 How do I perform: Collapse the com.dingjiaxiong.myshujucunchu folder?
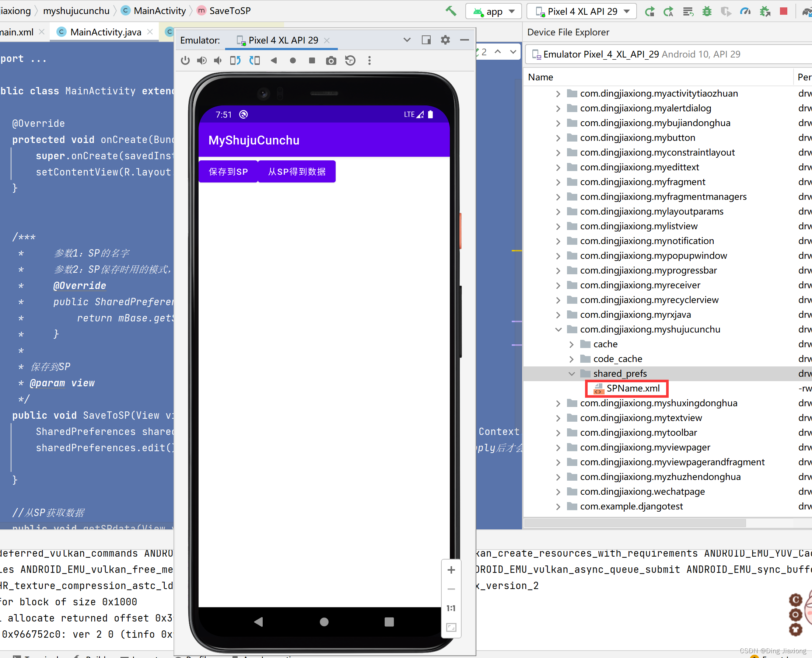click(x=558, y=330)
